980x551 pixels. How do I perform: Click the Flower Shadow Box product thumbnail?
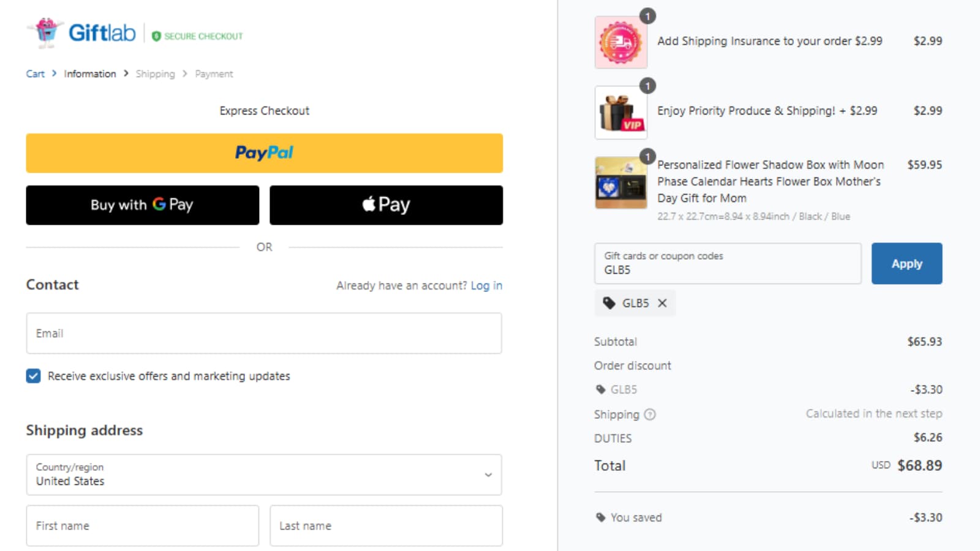pos(620,182)
